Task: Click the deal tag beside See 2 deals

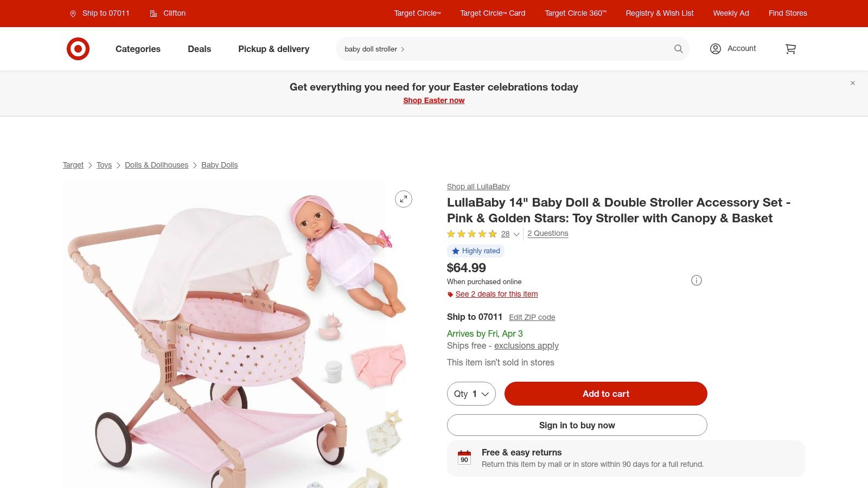Action: coord(449,294)
